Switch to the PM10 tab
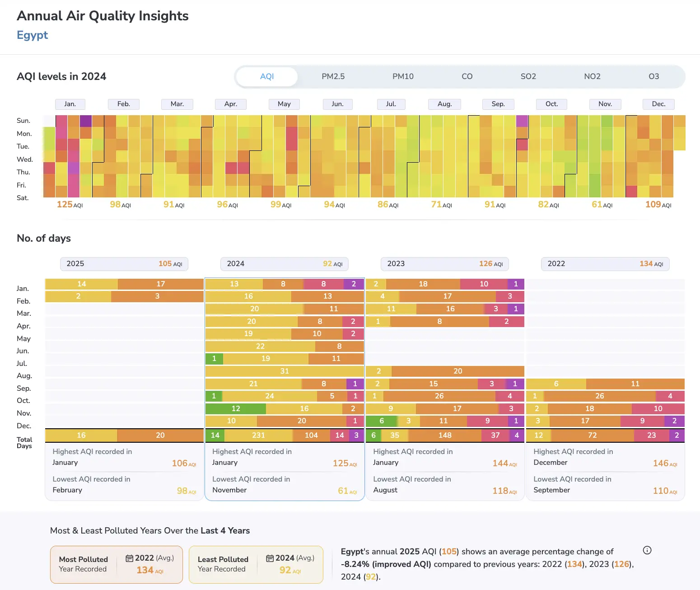The height and width of the screenshot is (590, 700). [x=403, y=76]
